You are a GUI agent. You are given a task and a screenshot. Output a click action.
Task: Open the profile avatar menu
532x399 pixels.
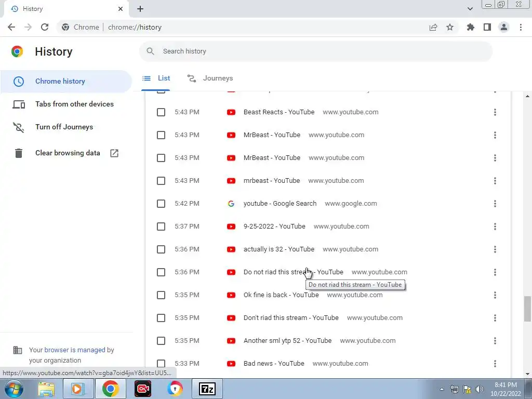[x=504, y=27]
